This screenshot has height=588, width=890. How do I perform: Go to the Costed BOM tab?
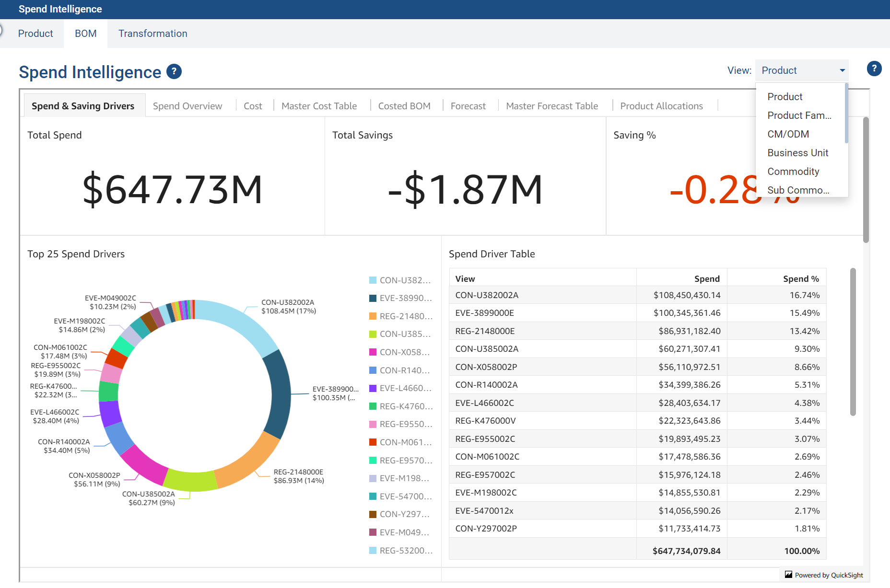(x=404, y=106)
